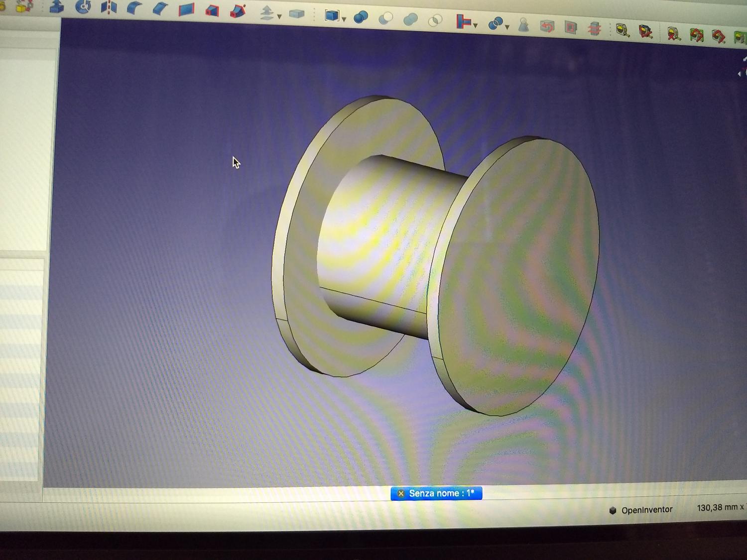Click the Sweep tool icon
Screen dimensions: 747x560
point(238,11)
